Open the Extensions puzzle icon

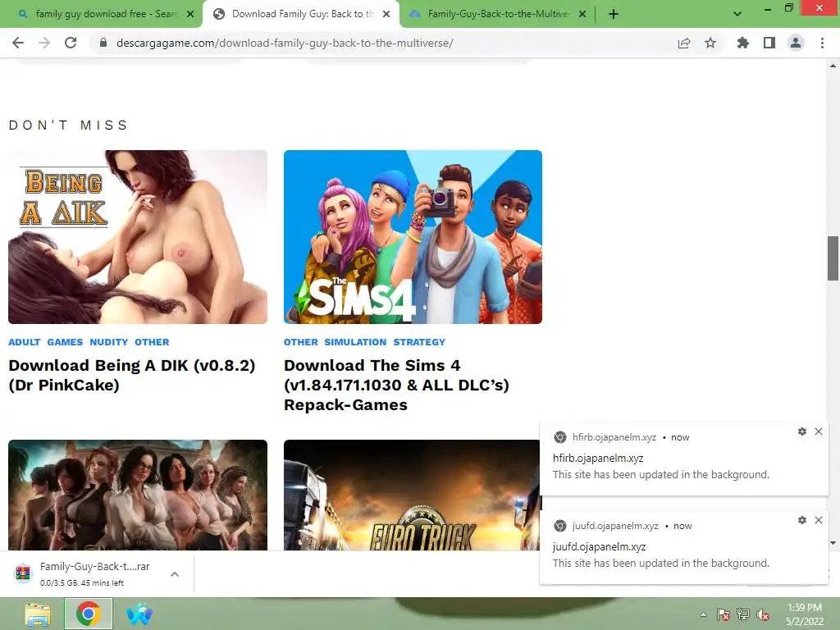[x=743, y=43]
